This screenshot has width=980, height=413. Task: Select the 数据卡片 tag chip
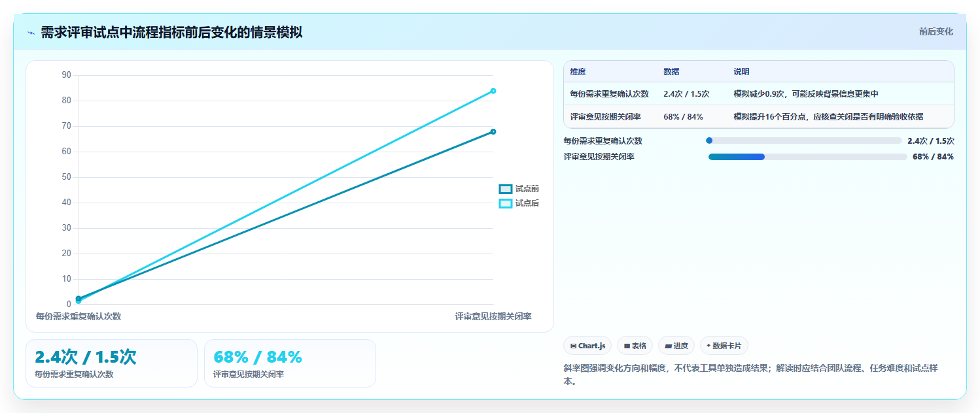pyautogui.click(x=724, y=346)
